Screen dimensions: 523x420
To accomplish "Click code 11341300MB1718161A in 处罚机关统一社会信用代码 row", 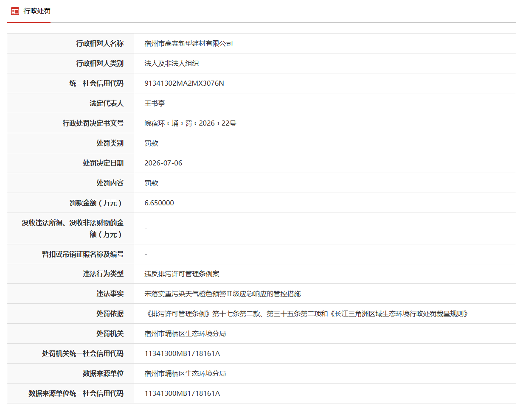I will pos(182,353).
